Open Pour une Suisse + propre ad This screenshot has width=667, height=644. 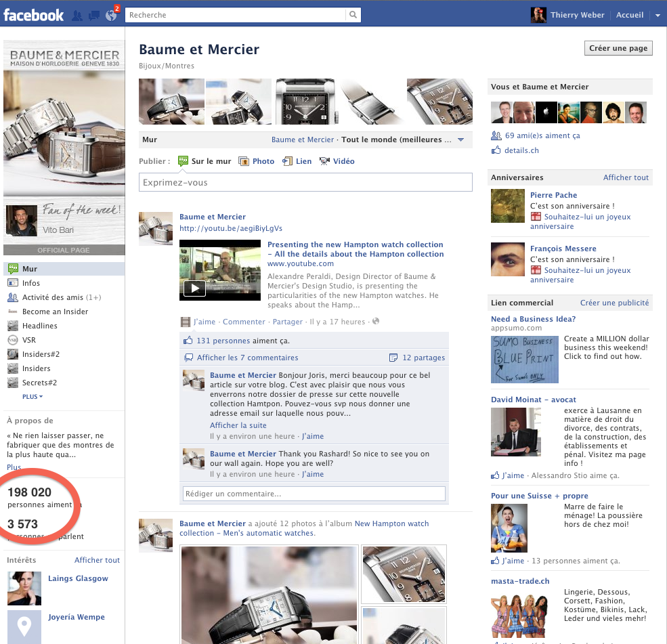click(x=540, y=496)
